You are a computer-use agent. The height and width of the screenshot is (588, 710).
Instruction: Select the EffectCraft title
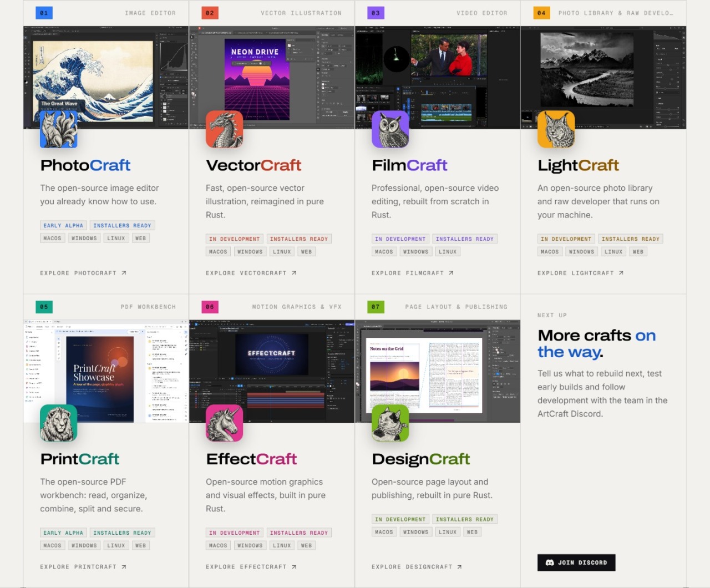tap(251, 459)
